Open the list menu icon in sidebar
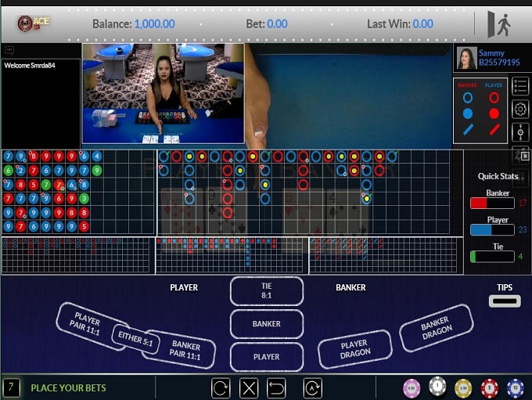 click(x=520, y=85)
